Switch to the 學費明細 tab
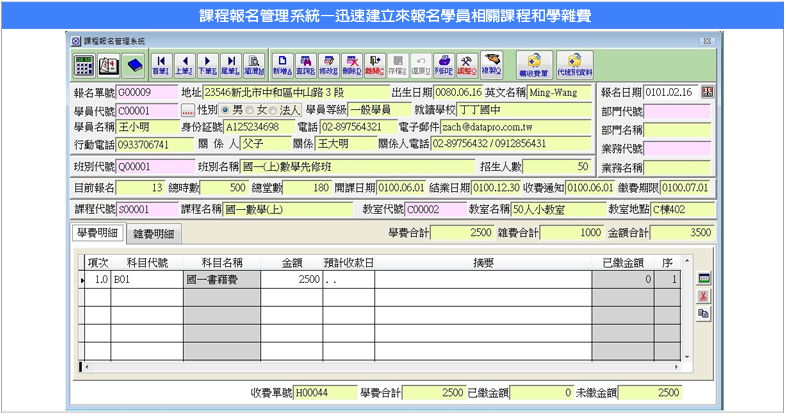The height and width of the screenshot is (416, 786). tap(98, 233)
